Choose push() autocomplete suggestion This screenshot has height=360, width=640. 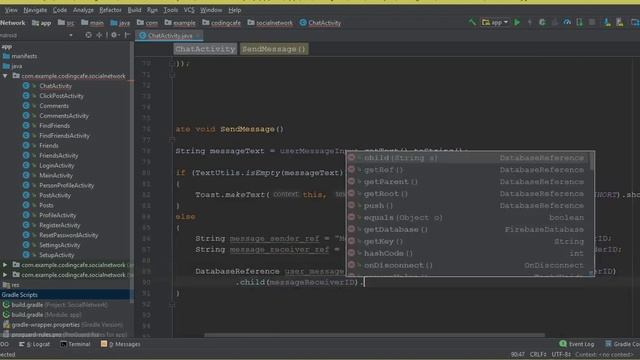468,206
